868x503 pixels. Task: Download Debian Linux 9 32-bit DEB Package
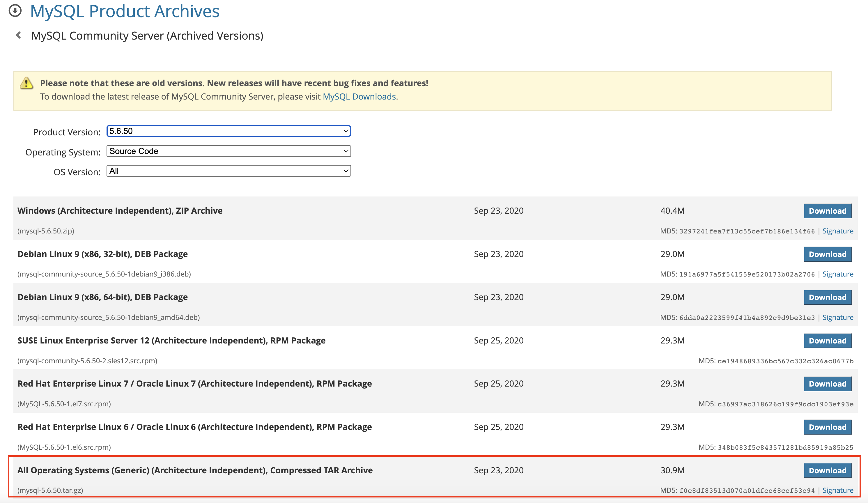tap(828, 254)
